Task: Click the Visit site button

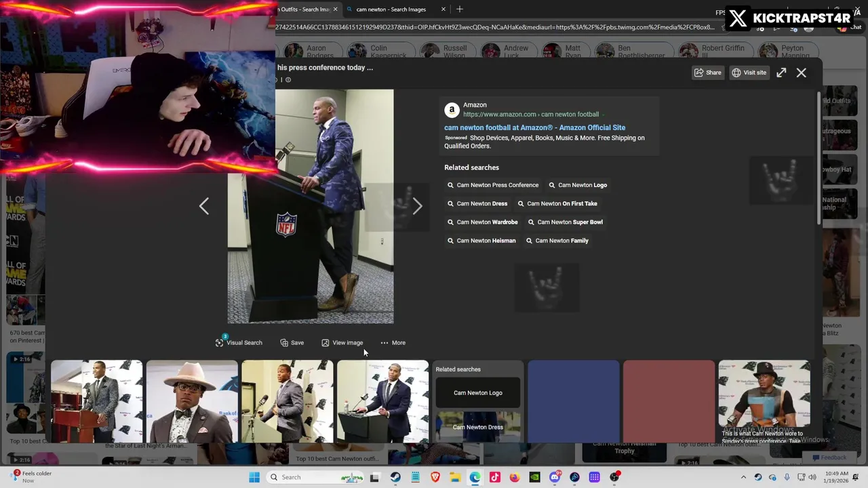Action: 749,73
